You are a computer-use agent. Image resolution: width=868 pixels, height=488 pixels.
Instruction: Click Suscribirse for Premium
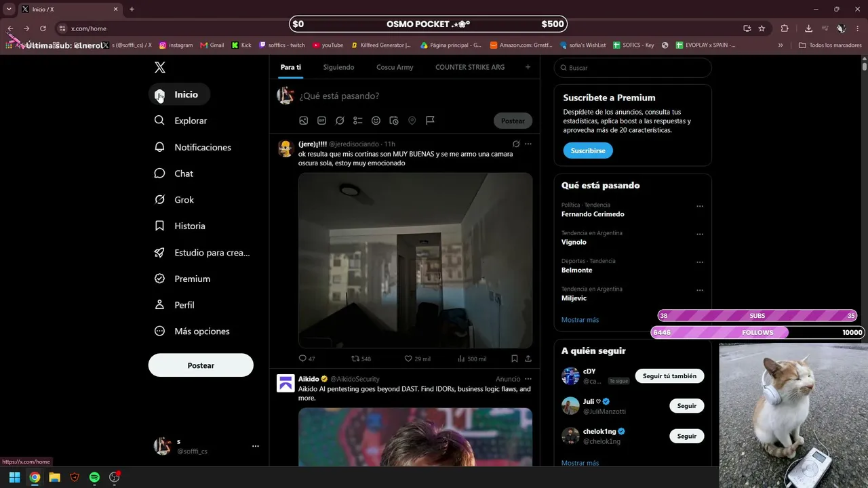(x=588, y=150)
